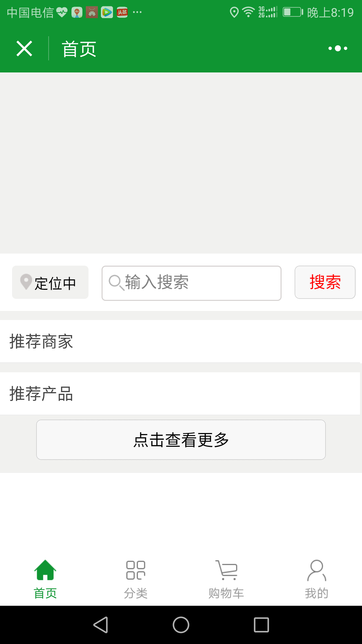Close the mini program with X icon
362x644 pixels.
pyautogui.click(x=24, y=49)
